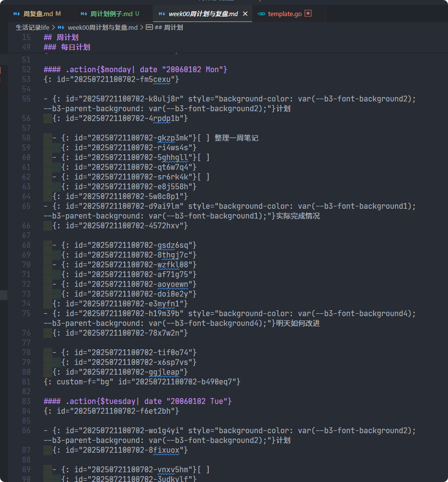Click the custom-f="bg" attribute line
Image resolution: width=448 pixels, height=482 pixels.
[x=142, y=382]
